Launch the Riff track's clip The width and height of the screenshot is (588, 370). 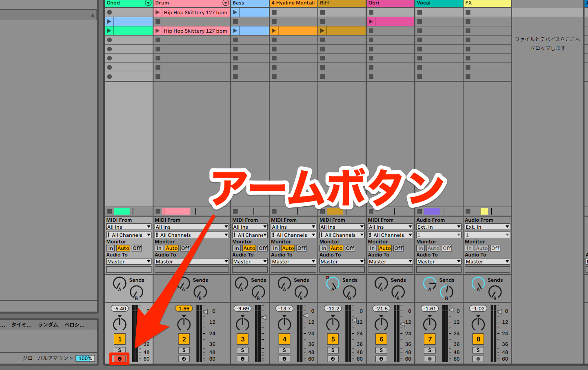[322, 31]
